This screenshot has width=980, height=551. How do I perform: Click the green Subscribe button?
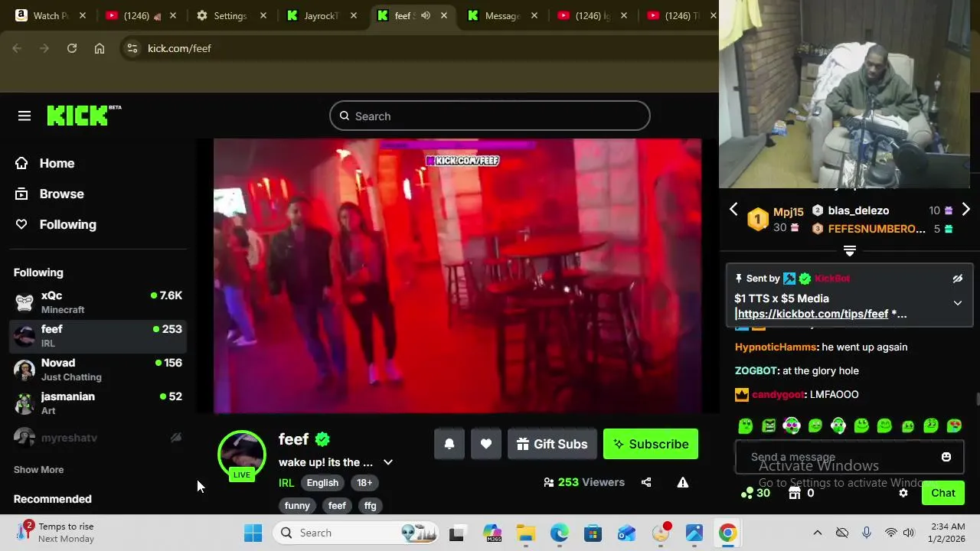pyautogui.click(x=651, y=444)
